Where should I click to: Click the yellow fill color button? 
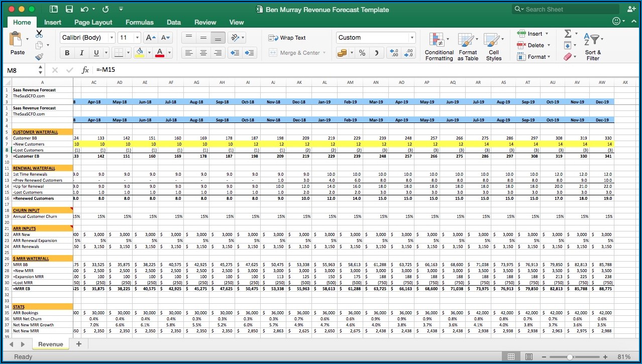[x=140, y=53]
